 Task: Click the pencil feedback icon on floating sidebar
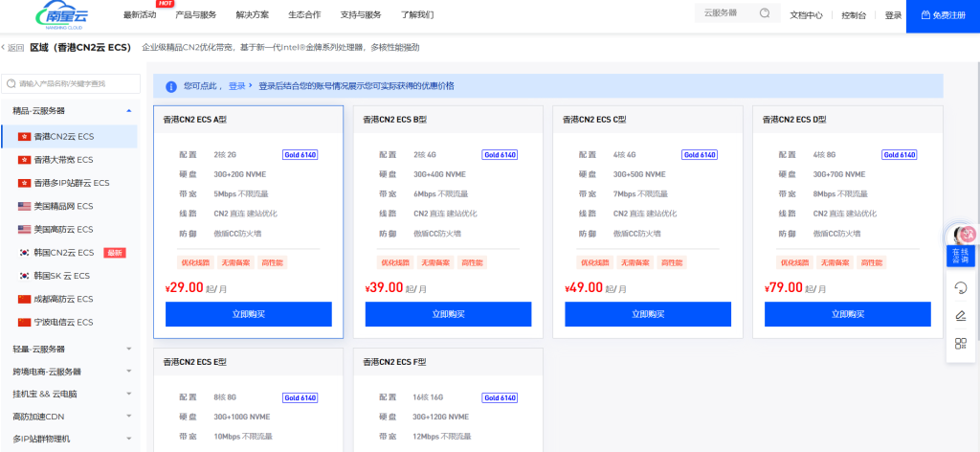[x=960, y=315]
